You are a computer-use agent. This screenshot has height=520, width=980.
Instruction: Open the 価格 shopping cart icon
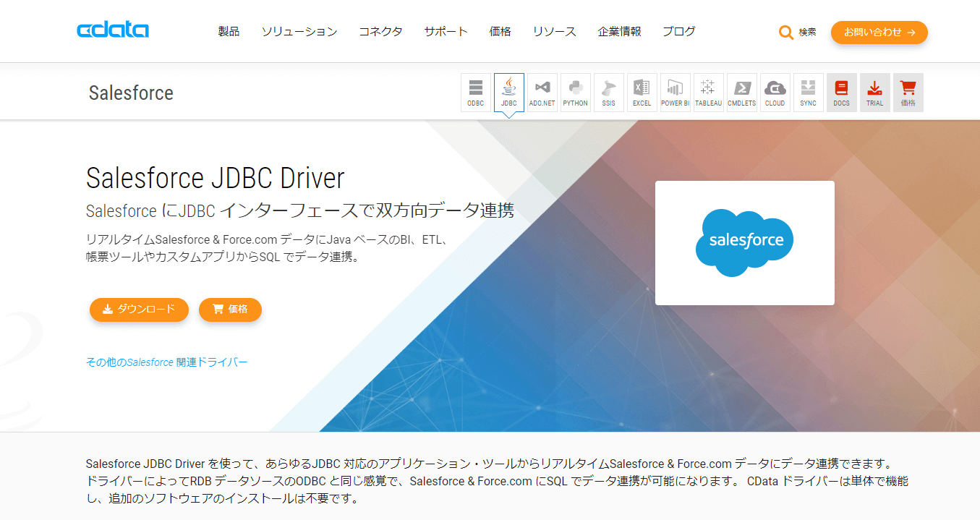(908, 93)
